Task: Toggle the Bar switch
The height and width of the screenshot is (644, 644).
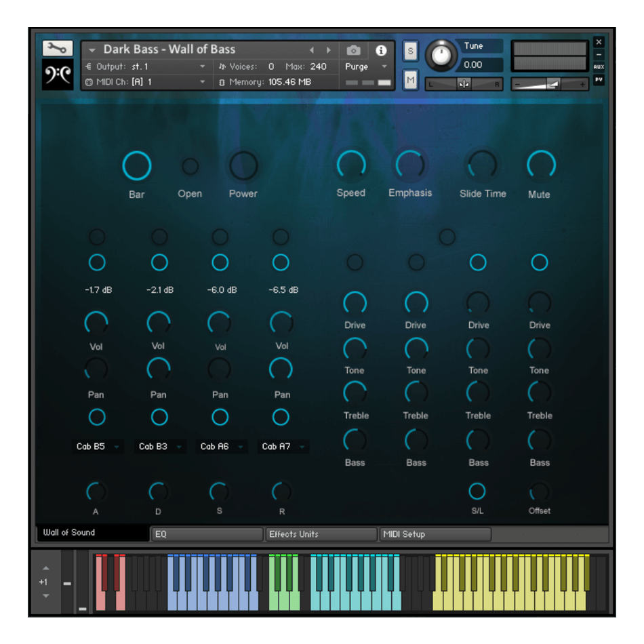Action: click(x=137, y=166)
